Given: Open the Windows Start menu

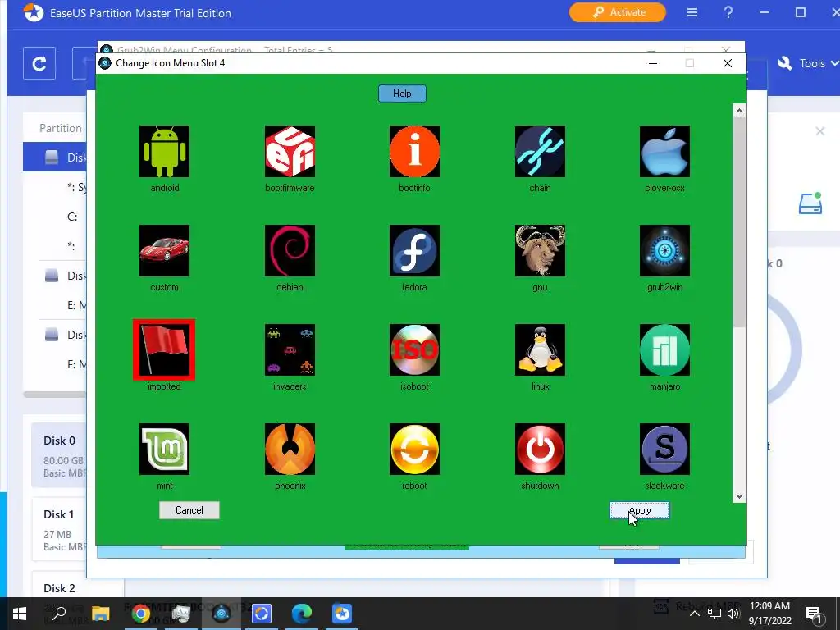Looking at the screenshot, I should 20,614.
